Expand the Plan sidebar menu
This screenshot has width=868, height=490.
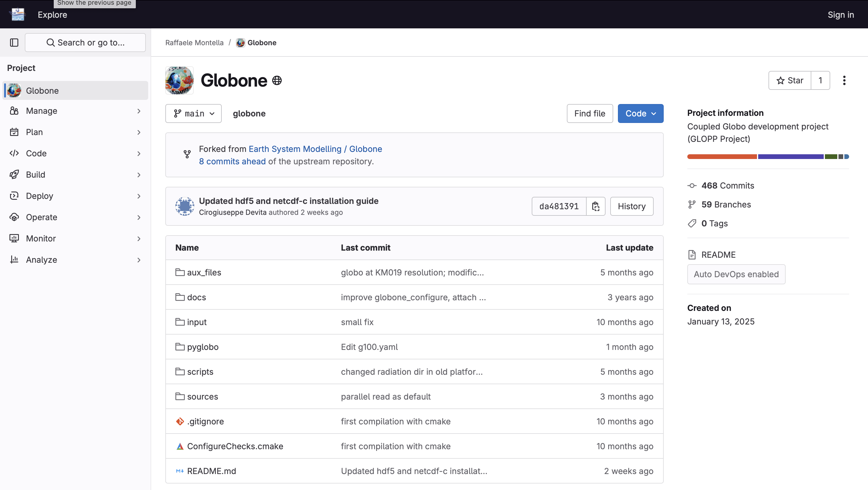coord(76,132)
